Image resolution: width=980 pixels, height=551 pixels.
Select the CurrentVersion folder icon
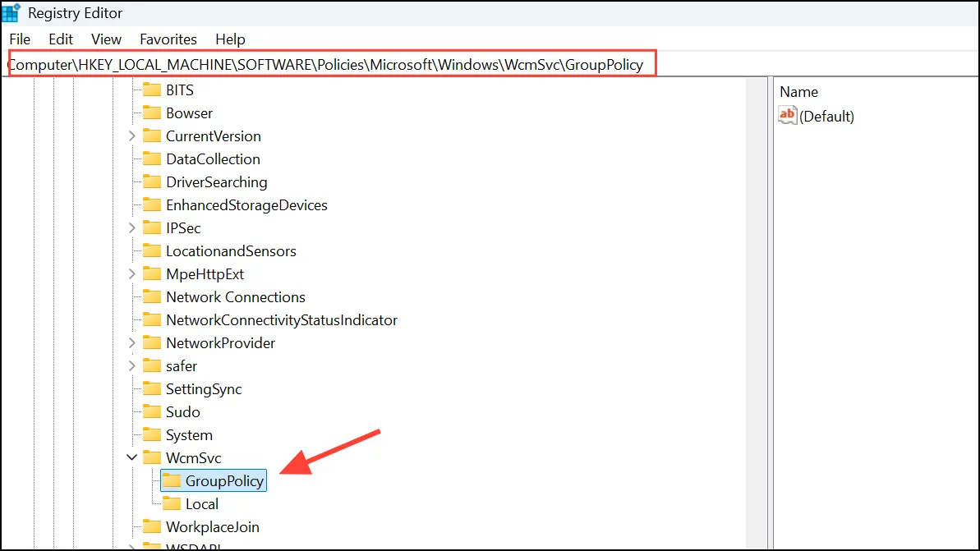click(152, 135)
